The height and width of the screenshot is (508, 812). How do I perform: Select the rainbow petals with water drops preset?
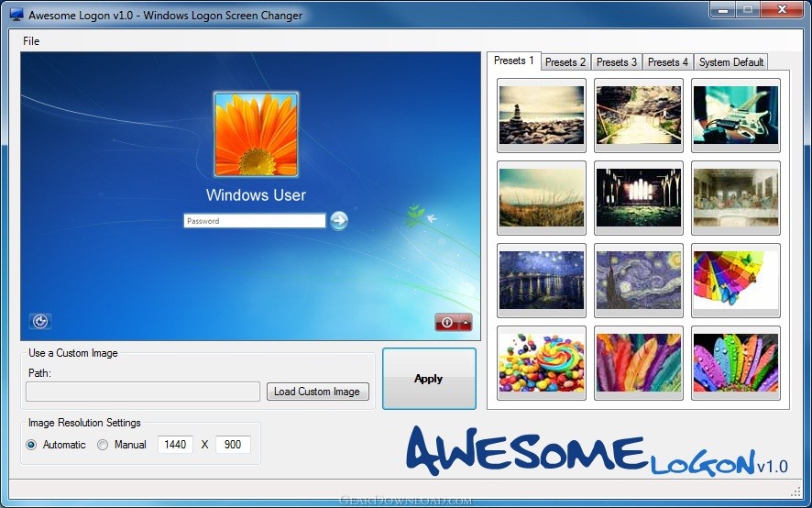[x=736, y=363]
